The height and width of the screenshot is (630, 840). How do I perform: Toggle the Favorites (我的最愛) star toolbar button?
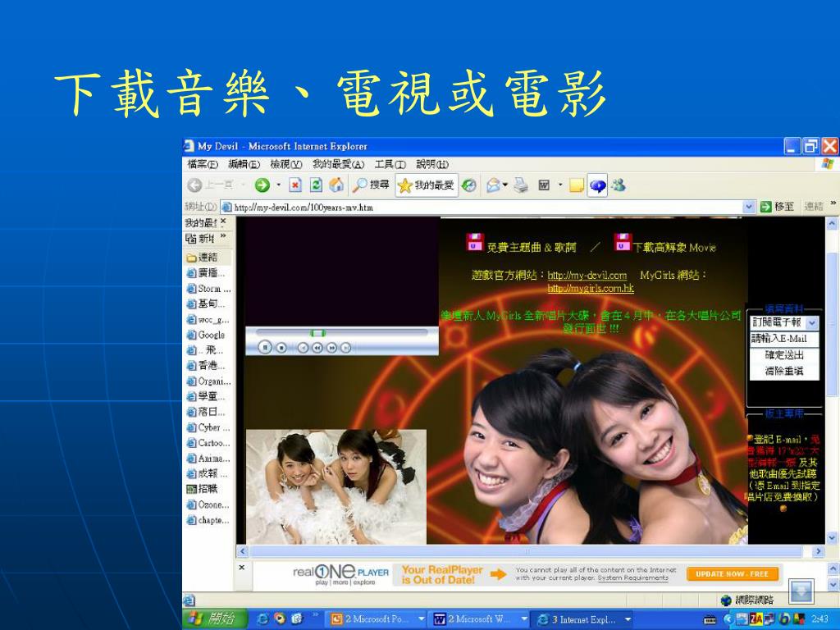(x=427, y=185)
